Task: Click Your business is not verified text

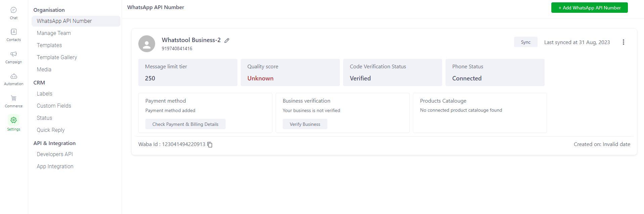Action: click(311, 110)
